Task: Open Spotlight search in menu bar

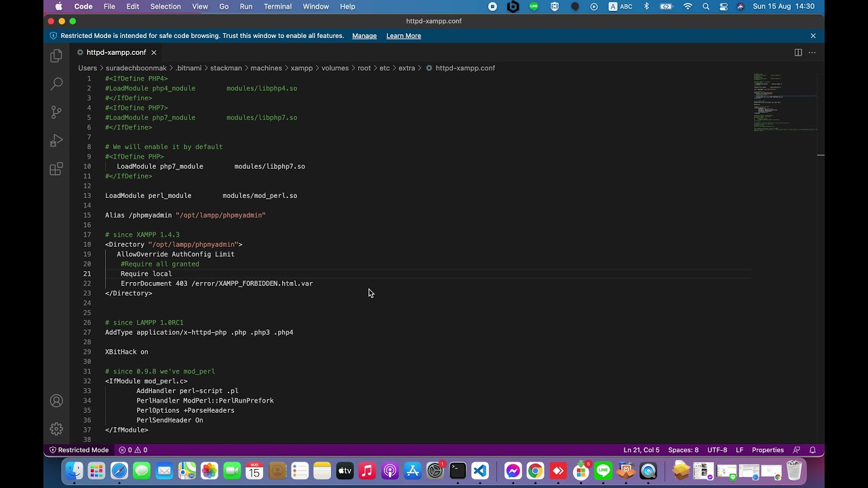Action: (x=706, y=6)
